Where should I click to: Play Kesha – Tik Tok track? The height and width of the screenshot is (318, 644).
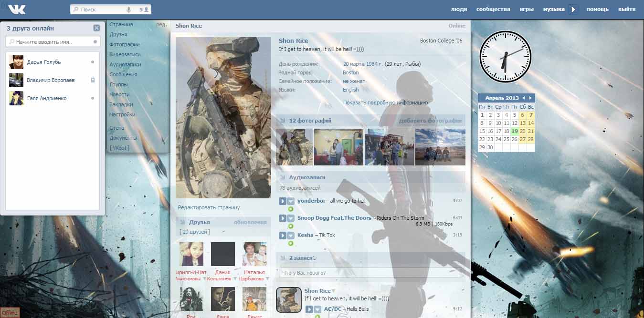click(x=282, y=236)
